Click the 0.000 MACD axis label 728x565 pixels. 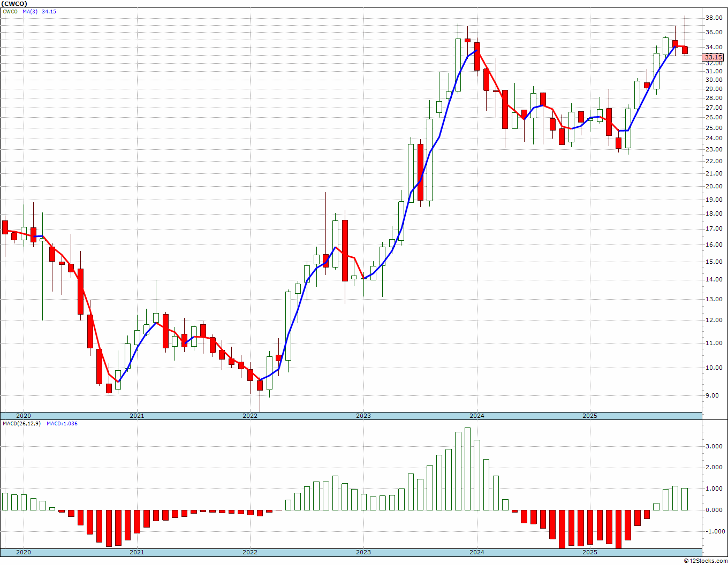pyautogui.click(x=714, y=510)
